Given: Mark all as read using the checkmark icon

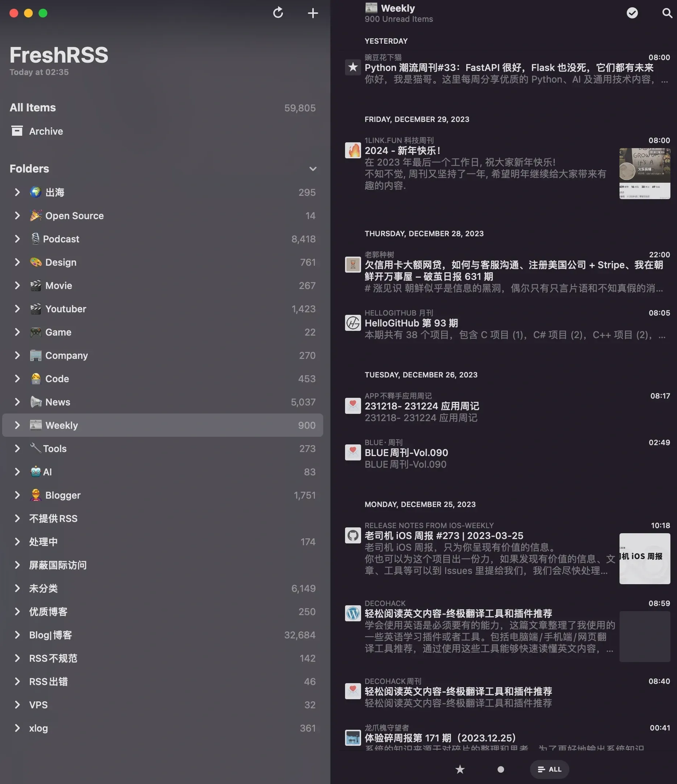Looking at the screenshot, I should click(632, 13).
